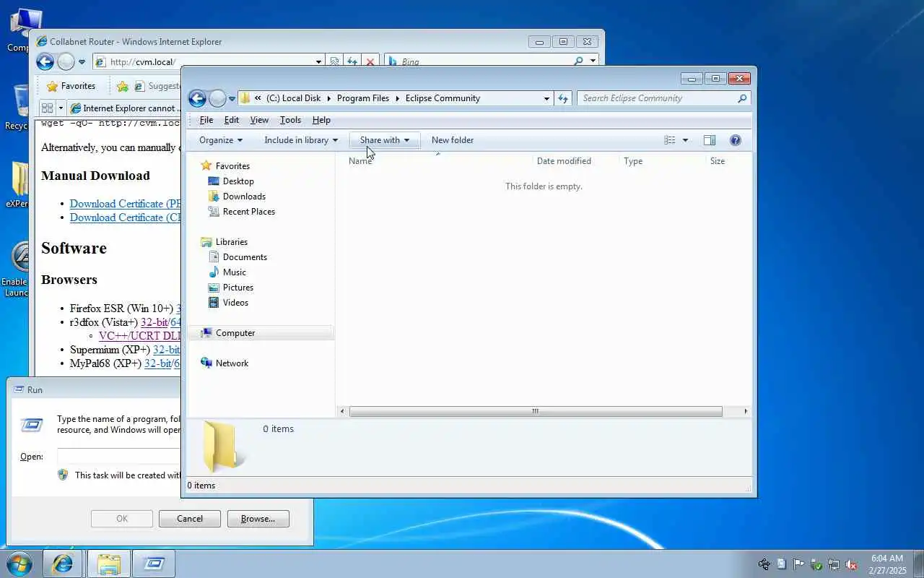Click VC++/UCRT DLL link
Screen dimensions: 924x578
(x=139, y=336)
